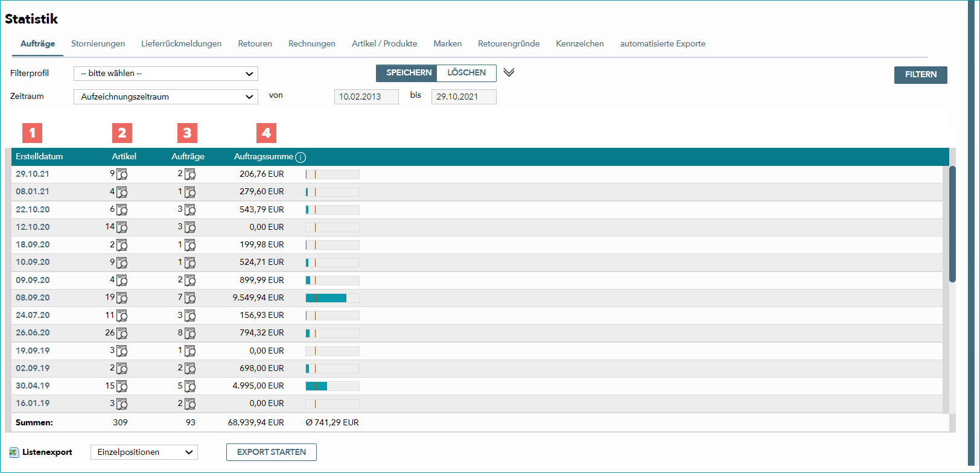
Task: Open the Rechnungen tab
Action: [x=312, y=43]
